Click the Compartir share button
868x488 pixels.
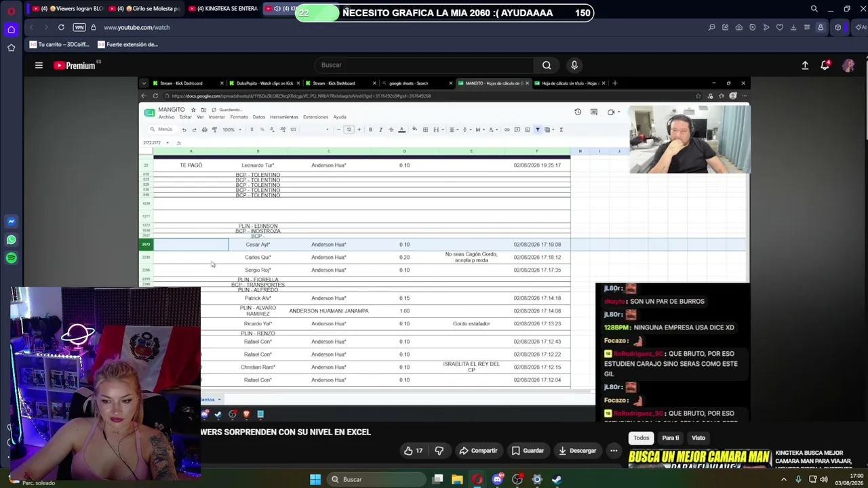click(478, 451)
